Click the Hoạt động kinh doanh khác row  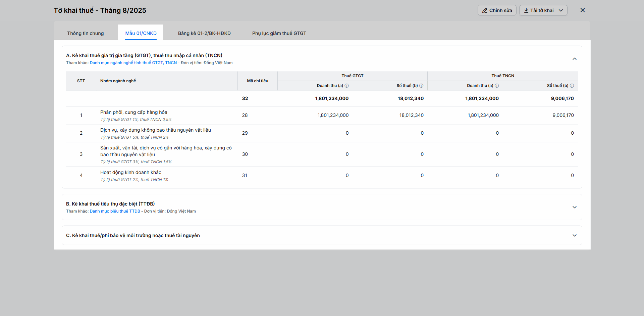coord(130,172)
